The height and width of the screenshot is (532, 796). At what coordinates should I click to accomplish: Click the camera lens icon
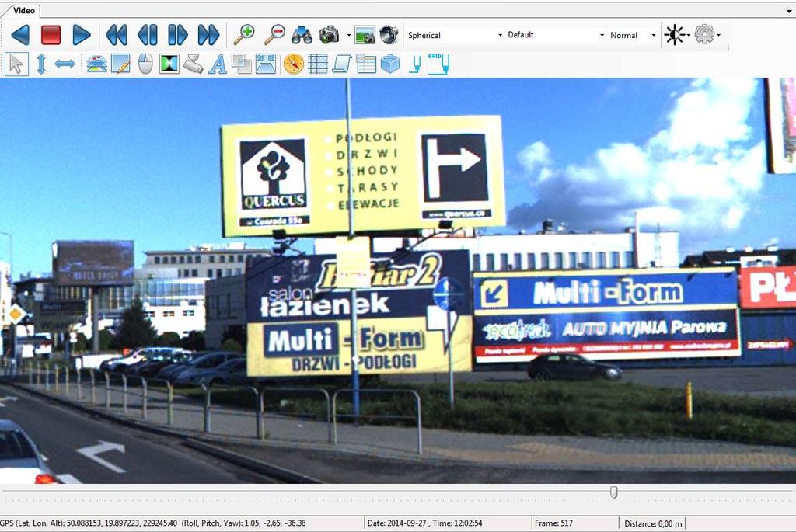(x=389, y=35)
